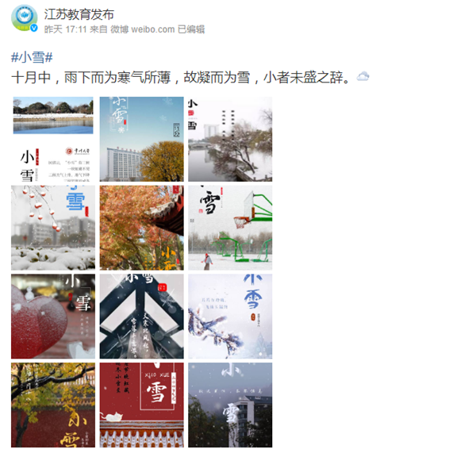Click the 昨天 17:11 post timestamp
476x449 pixels.
click(66, 29)
